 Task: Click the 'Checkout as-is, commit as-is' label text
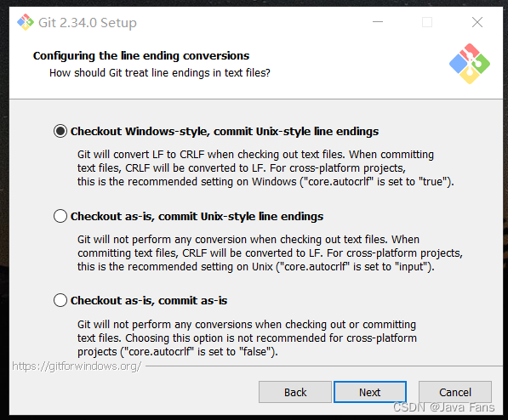[149, 301]
